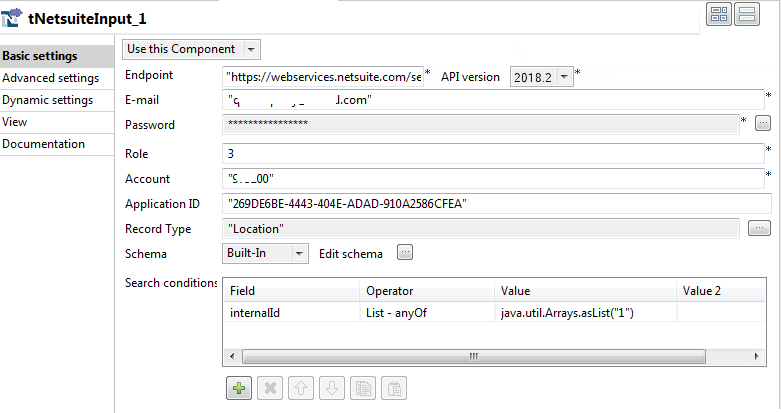
Task: Click the empty Value 2 cell of internalId row
Action: pyautogui.click(x=721, y=312)
